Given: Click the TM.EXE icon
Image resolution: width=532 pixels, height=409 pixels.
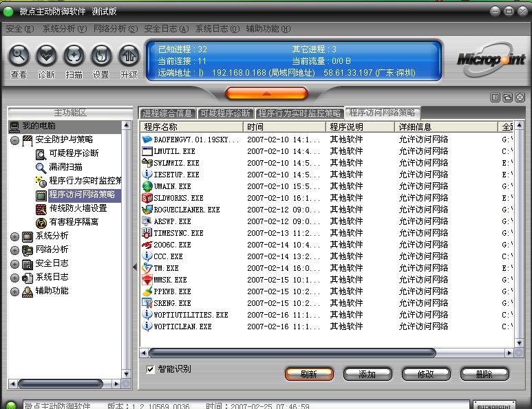Looking at the screenshot, I should (147, 267).
